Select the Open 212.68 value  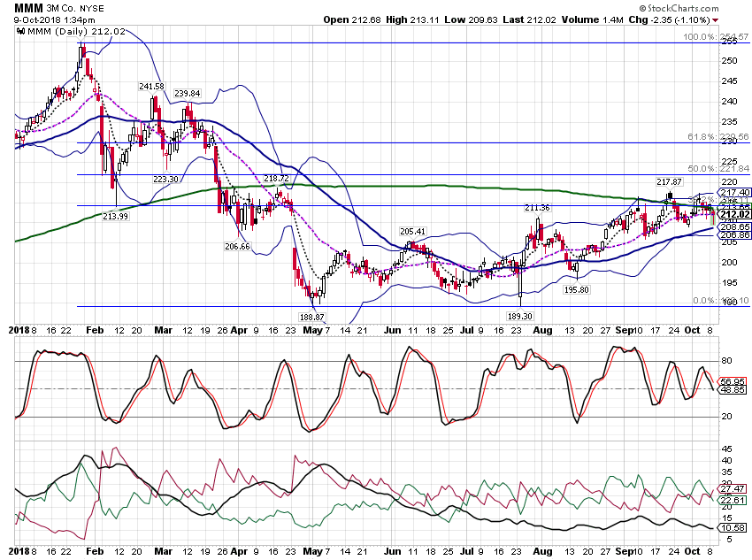click(x=352, y=19)
